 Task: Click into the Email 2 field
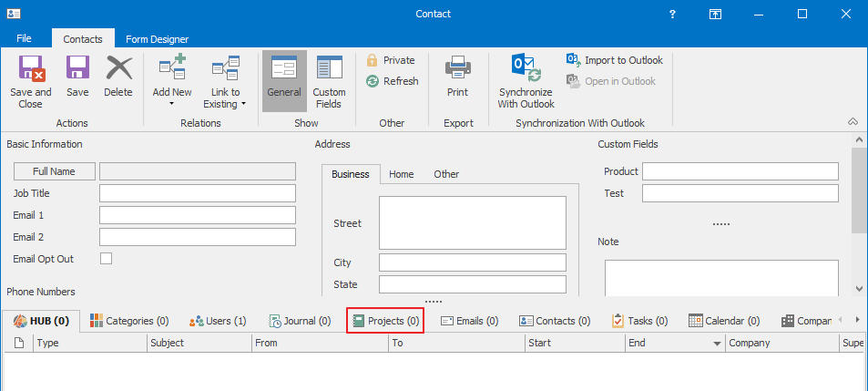click(x=198, y=237)
